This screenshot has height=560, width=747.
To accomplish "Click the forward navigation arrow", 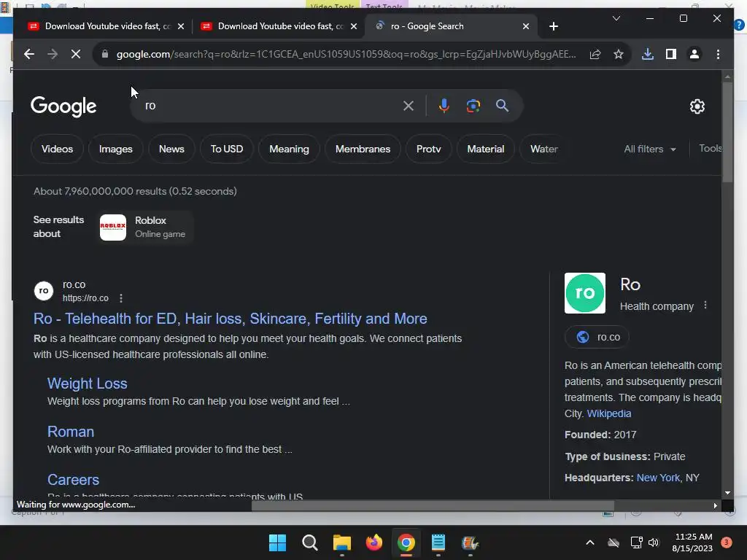I will coord(53,54).
